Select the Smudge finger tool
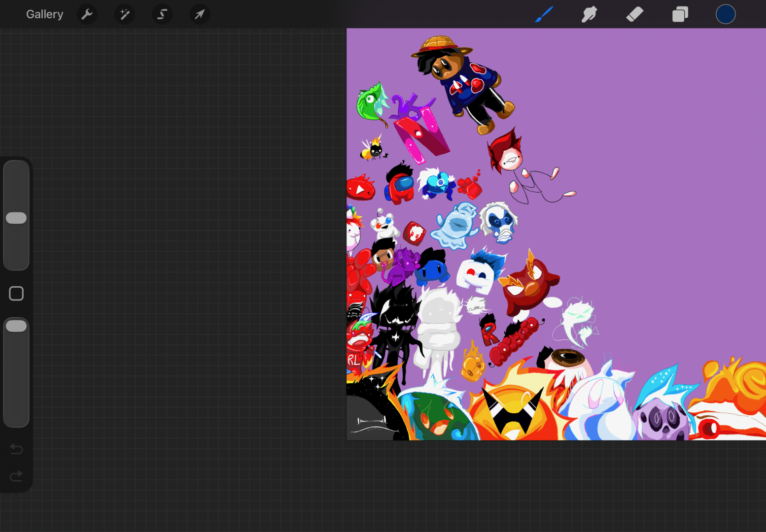 point(589,14)
